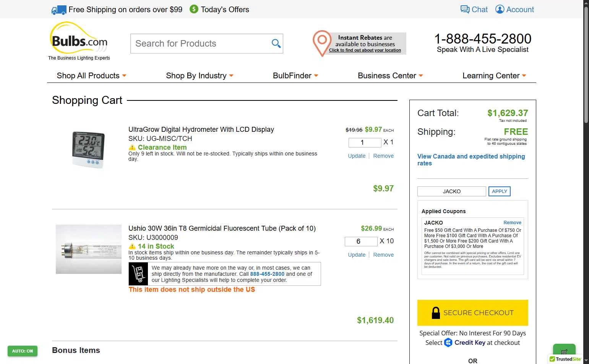Click the $1,619.40 line total
The height and width of the screenshot is (364, 589).
click(375, 320)
